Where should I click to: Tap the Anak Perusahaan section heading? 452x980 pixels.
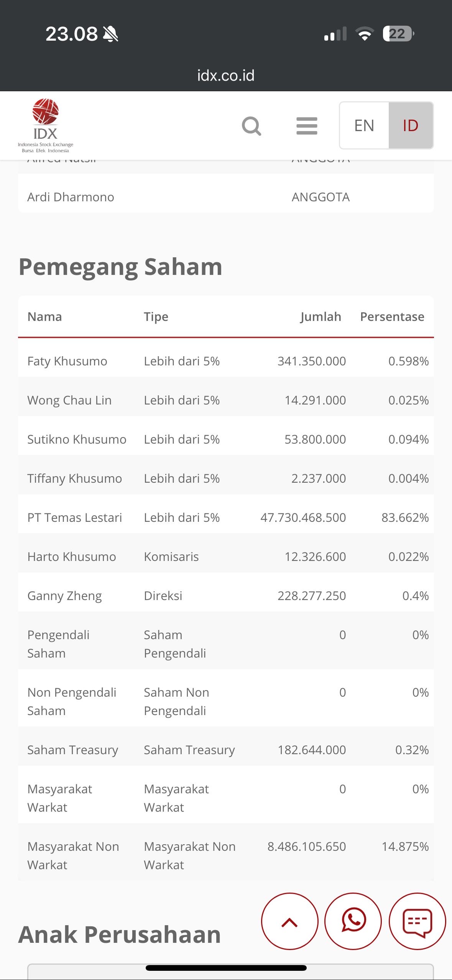coord(120,935)
